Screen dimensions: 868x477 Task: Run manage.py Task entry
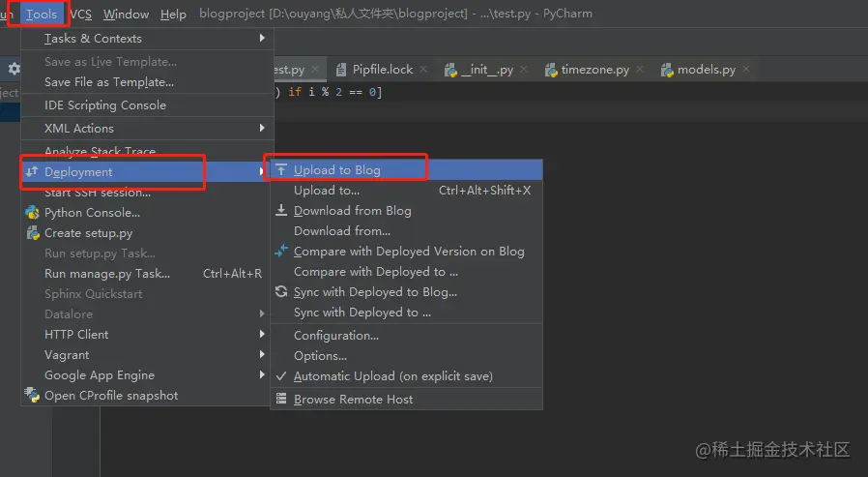coord(147,273)
